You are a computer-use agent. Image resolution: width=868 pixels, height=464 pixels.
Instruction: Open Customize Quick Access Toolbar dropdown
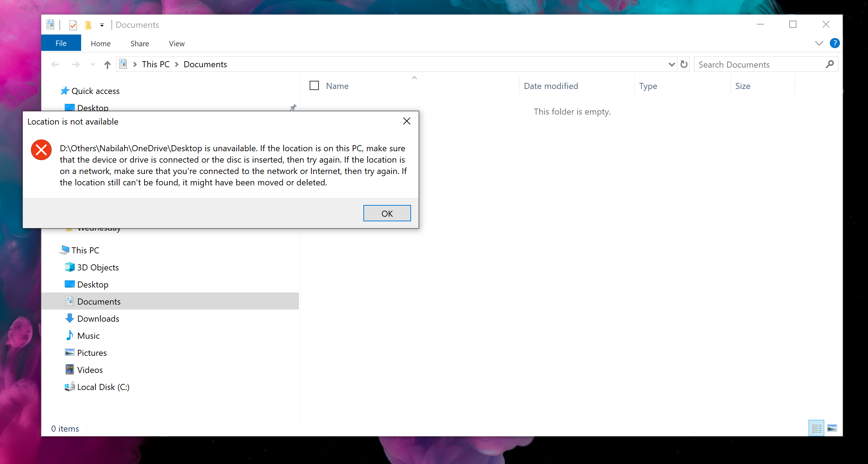(102, 25)
